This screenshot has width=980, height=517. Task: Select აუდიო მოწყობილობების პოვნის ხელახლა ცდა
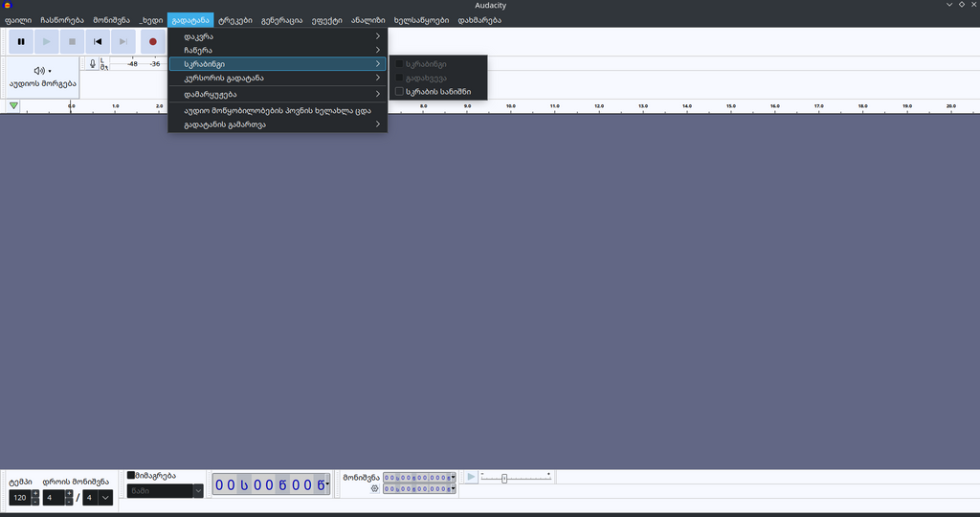coord(278,111)
